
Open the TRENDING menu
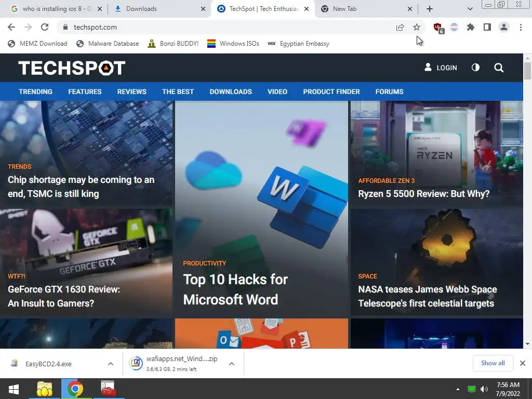pyautogui.click(x=36, y=91)
